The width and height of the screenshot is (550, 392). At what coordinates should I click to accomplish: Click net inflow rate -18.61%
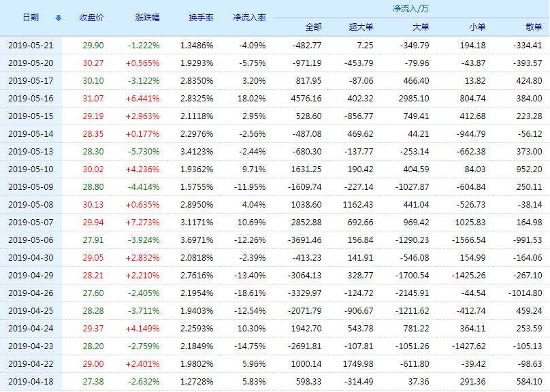(x=250, y=293)
